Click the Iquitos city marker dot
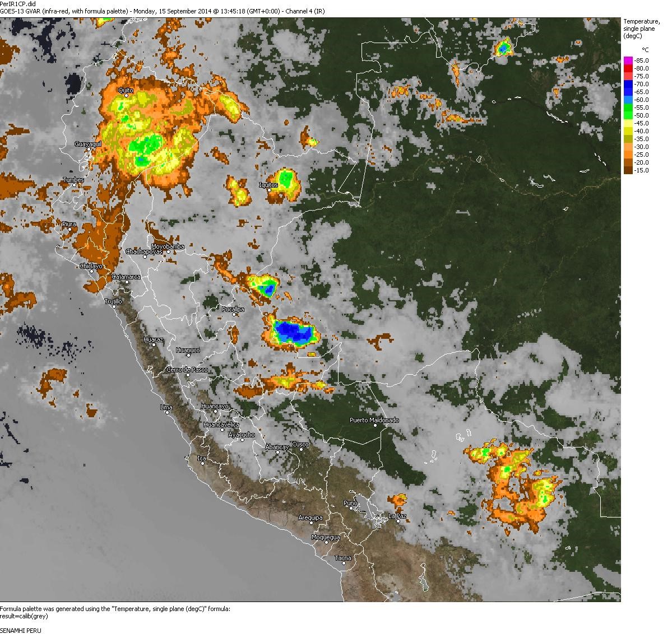This screenshot has width=672, height=634. click(x=269, y=190)
